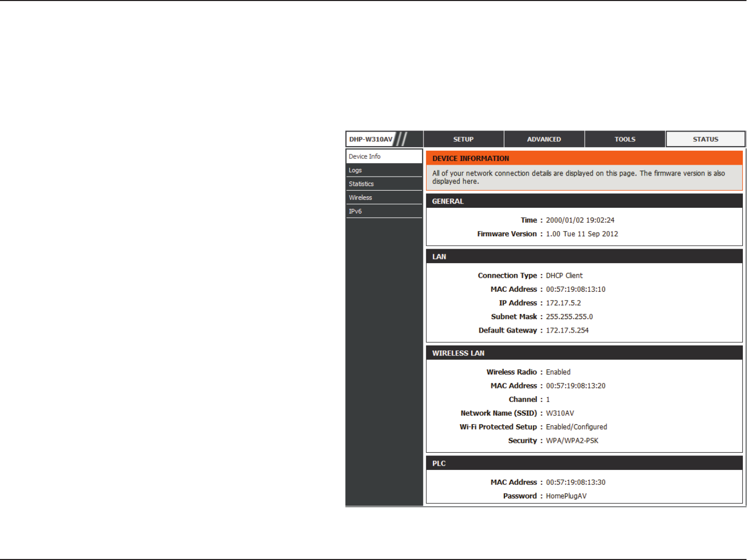Click the Wi-Fi Protected Setup label
Viewport: 747px width, 560px height.
498,427
